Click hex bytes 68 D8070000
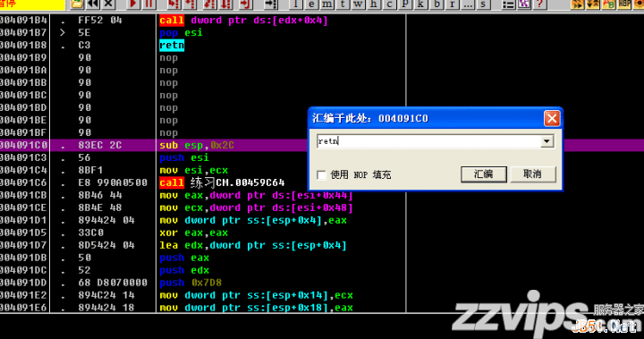The width and height of the screenshot is (644, 339). pos(113,283)
